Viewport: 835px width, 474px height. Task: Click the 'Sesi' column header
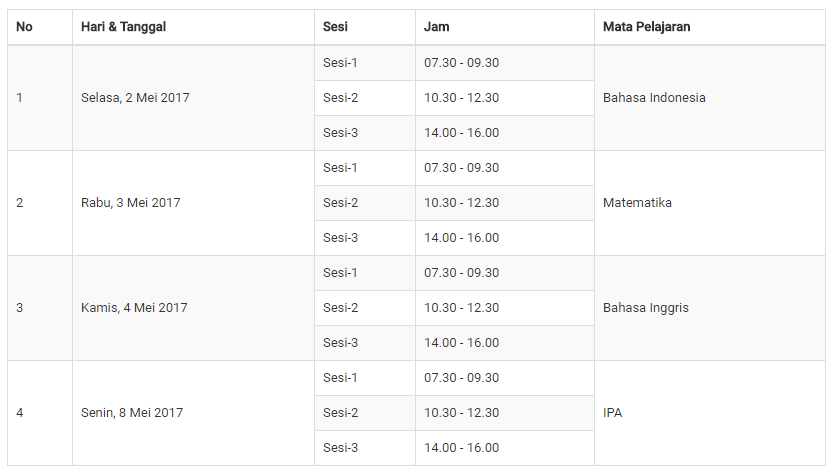point(365,27)
